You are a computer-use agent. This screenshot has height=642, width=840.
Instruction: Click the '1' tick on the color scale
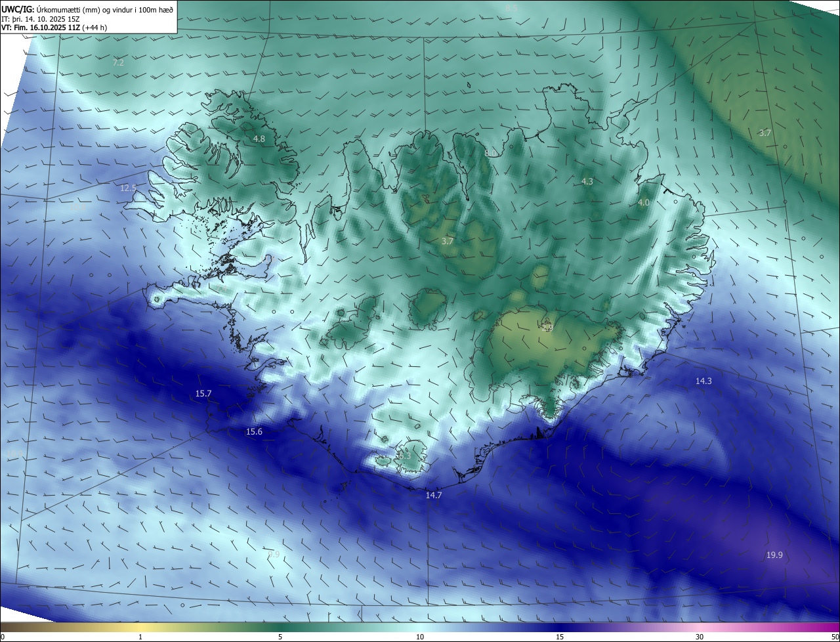point(140,637)
